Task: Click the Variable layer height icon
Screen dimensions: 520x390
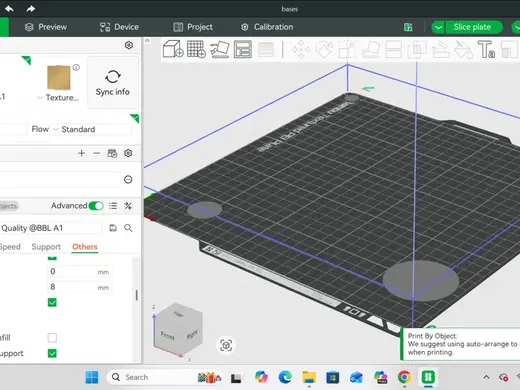Action: [x=266, y=50]
